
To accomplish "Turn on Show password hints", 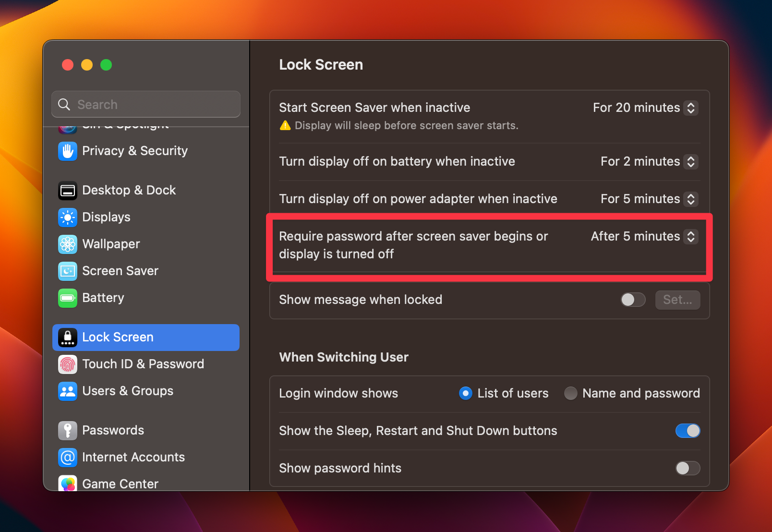I will click(688, 468).
